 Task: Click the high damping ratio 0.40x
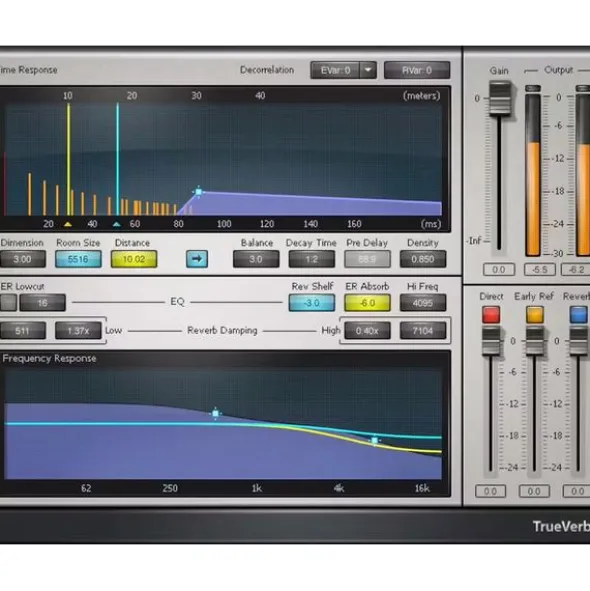pos(367,331)
